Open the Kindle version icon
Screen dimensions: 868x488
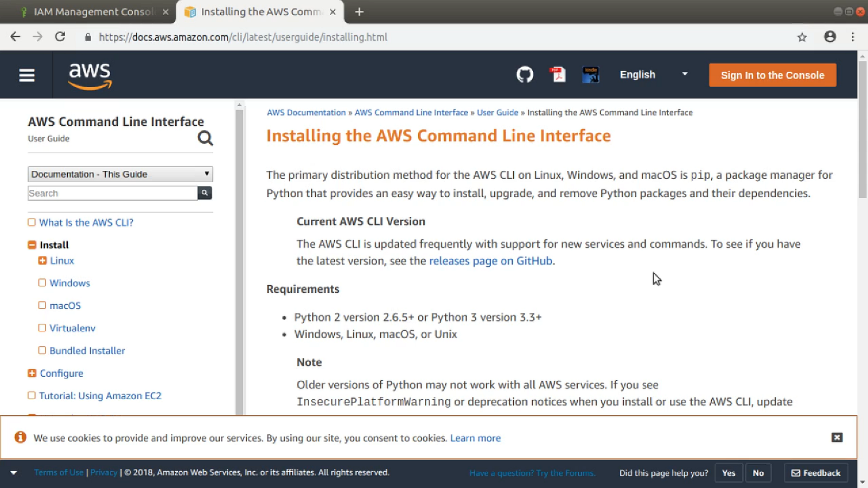tap(590, 74)
